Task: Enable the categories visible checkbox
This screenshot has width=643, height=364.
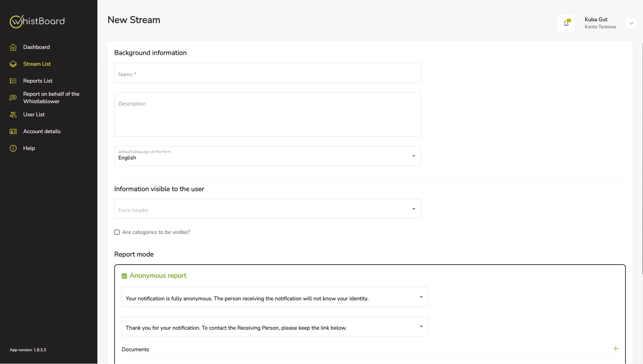Action: 117,232
